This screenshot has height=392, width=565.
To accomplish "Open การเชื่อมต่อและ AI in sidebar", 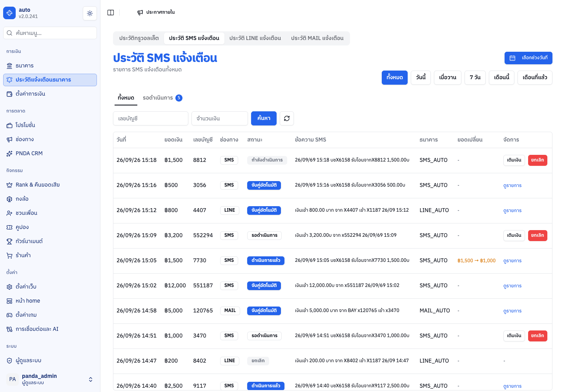I will click(x=50, y=329).
